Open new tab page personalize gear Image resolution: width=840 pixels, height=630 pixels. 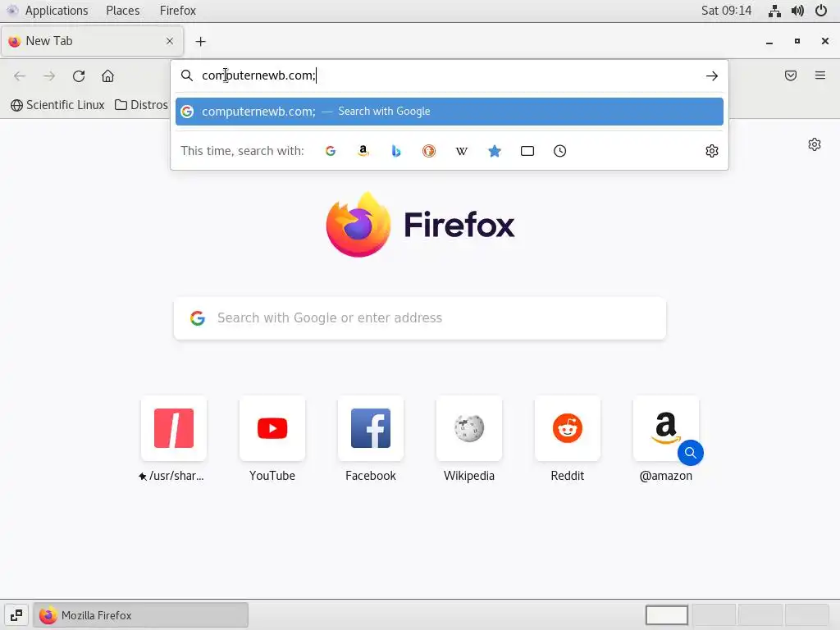pyautogui.click(x=815, y=144)
